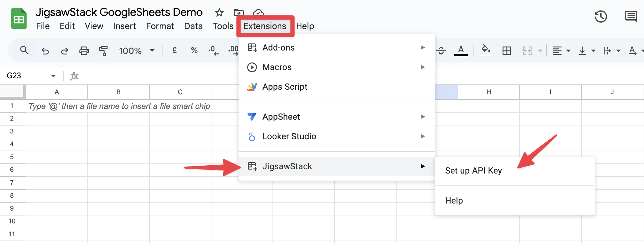The image size is (644, 243).
Task: Open the File menu
Action: (x=43, y=26)
